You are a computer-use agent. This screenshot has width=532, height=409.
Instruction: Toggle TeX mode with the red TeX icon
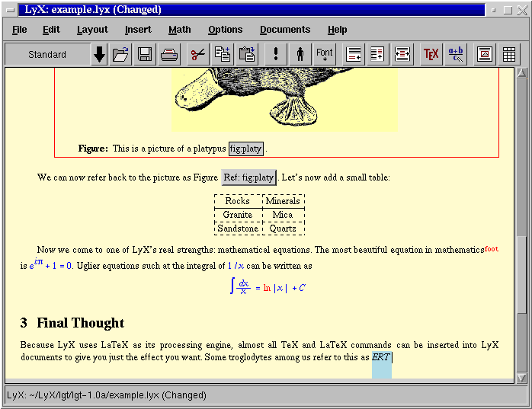(431, 54)
